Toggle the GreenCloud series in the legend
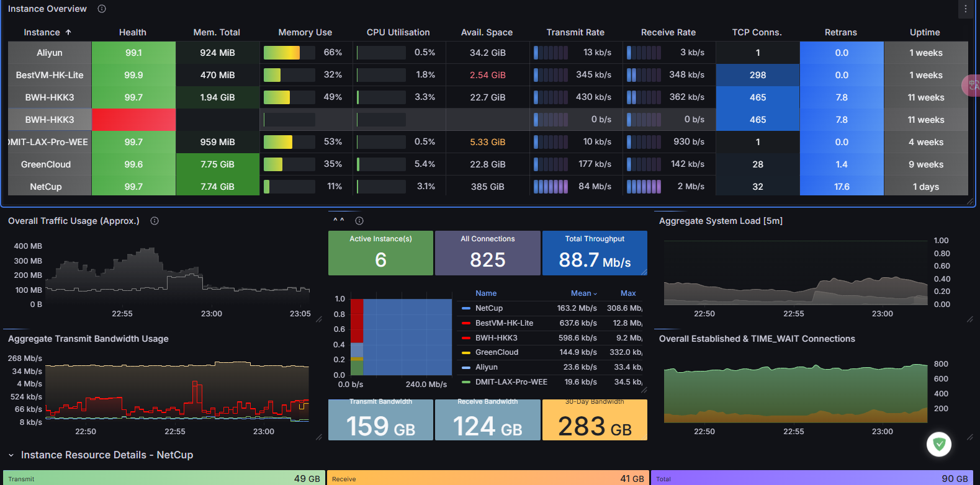Viewport: 980px width, 485px height. (x=497, y=352)
